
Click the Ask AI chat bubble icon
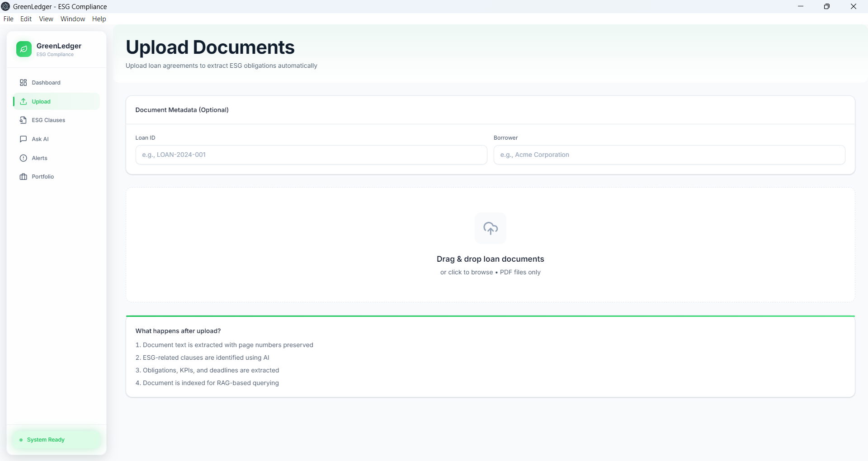[24, 139]
